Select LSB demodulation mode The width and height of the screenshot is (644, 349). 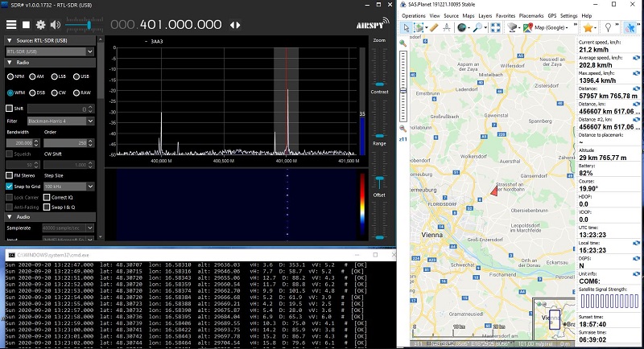[x=54, y=76]
